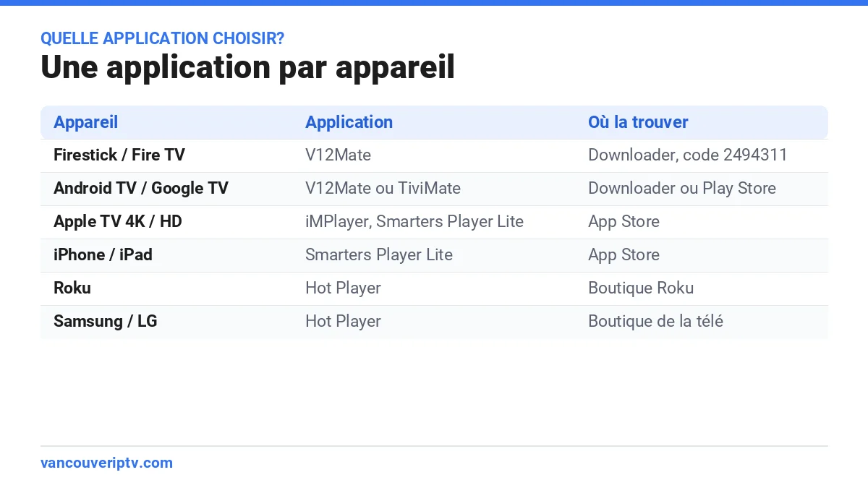The height and width of the screenshot is (488, 868).
Task: Select 'Hot Player' in Samsung / LG row
Action: [343, 321]
